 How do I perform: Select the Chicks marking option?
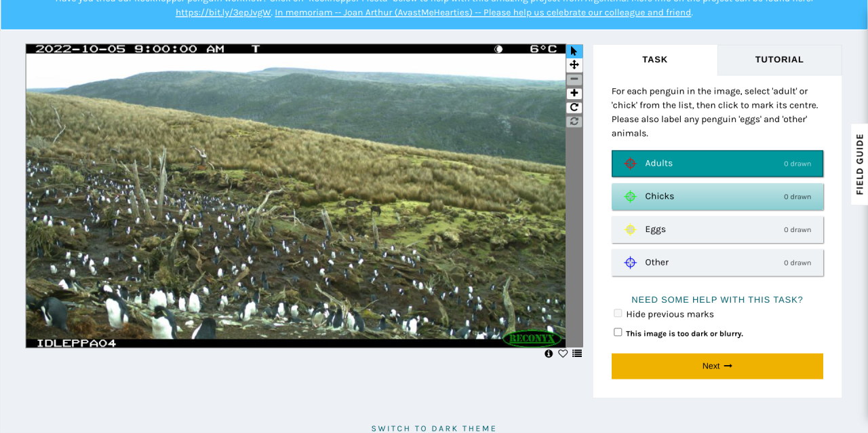coord(717,197)
